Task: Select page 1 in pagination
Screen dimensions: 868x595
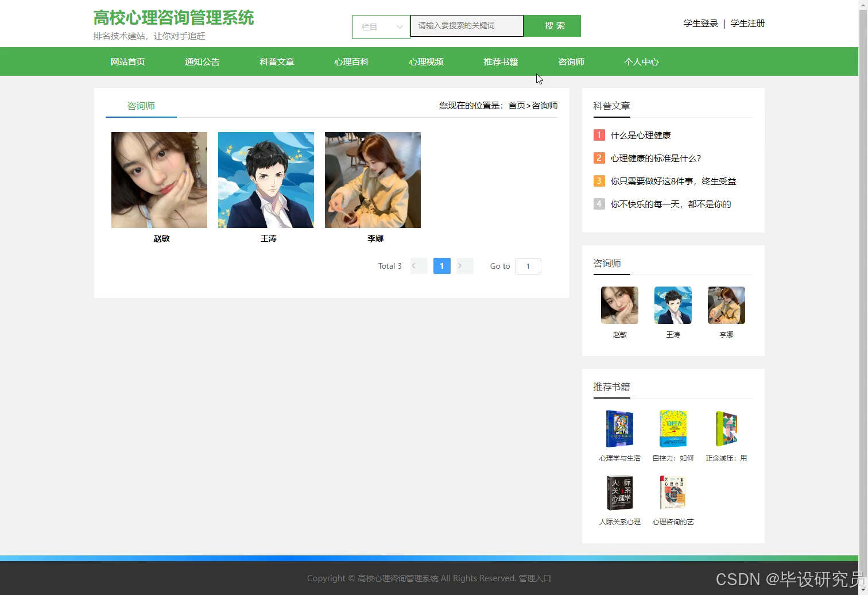Action: click(x=441, y=266)
